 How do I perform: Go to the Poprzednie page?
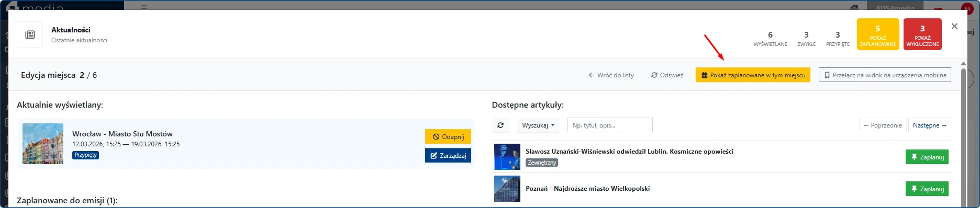(883, 125)
